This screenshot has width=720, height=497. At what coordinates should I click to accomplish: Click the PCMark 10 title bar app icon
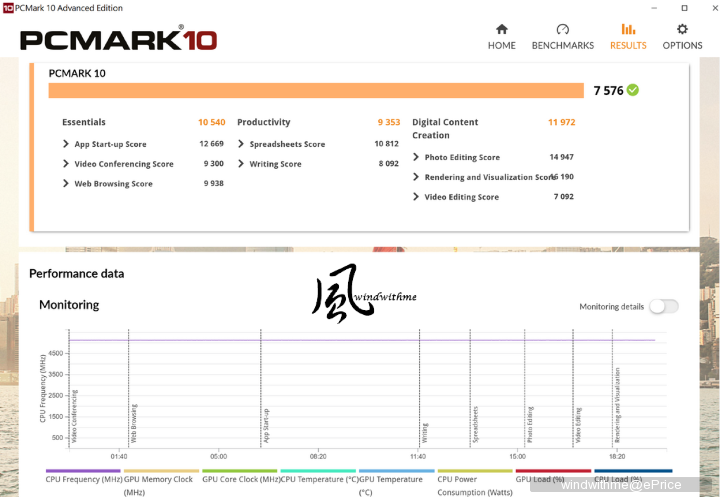coord(8,8)
